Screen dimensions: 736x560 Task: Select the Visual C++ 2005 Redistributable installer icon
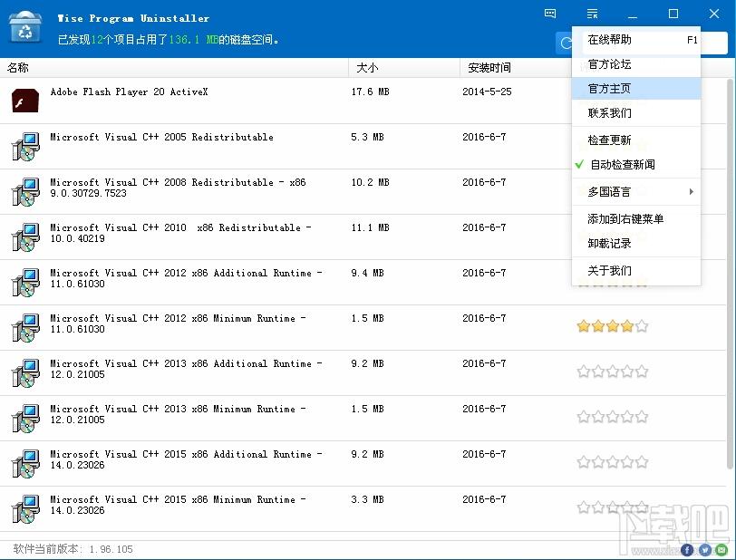point(25,146)
